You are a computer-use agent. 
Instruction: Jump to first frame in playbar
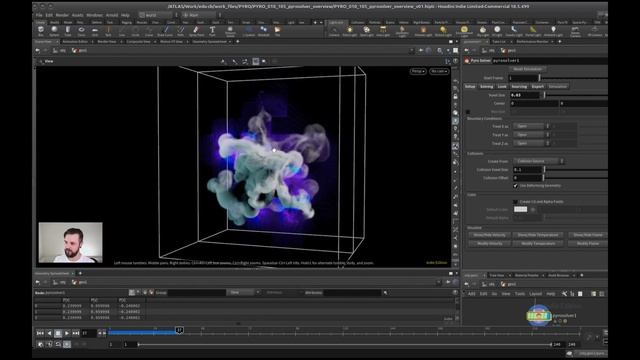tap(40, 333)
